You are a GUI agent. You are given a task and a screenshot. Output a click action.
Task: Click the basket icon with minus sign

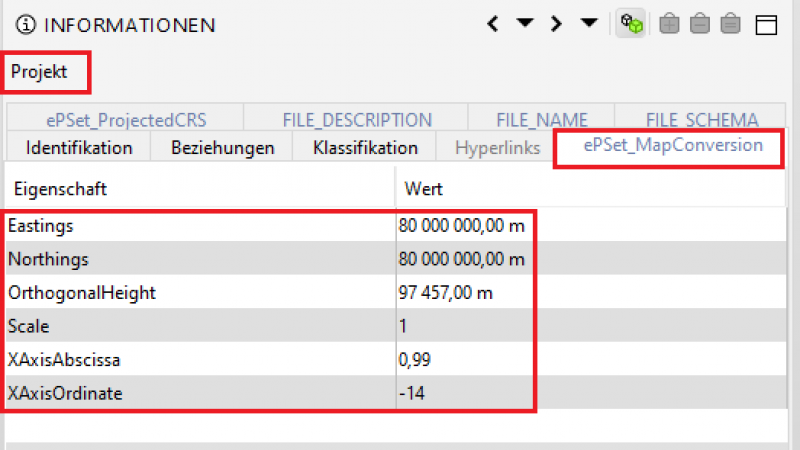[x=700, y=24]
